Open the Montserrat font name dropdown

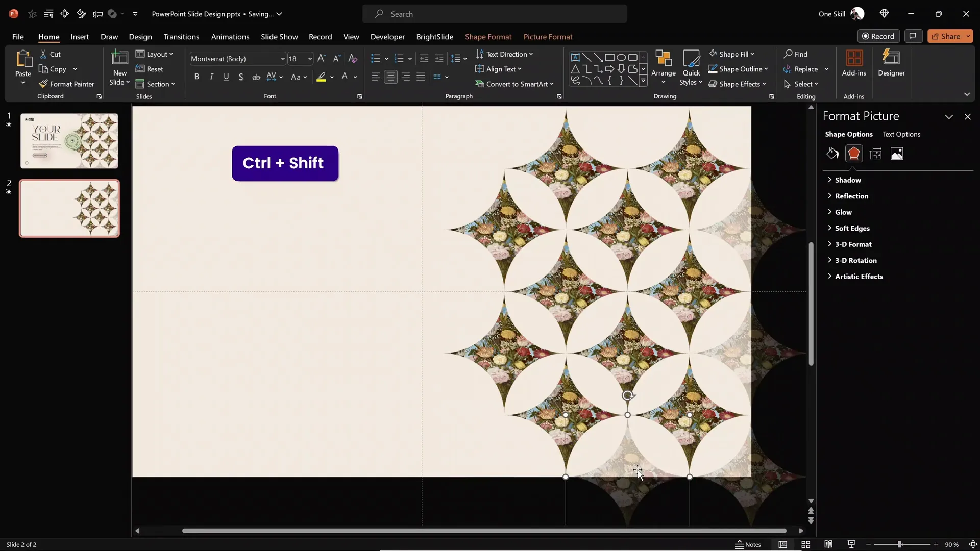[282, 59]
